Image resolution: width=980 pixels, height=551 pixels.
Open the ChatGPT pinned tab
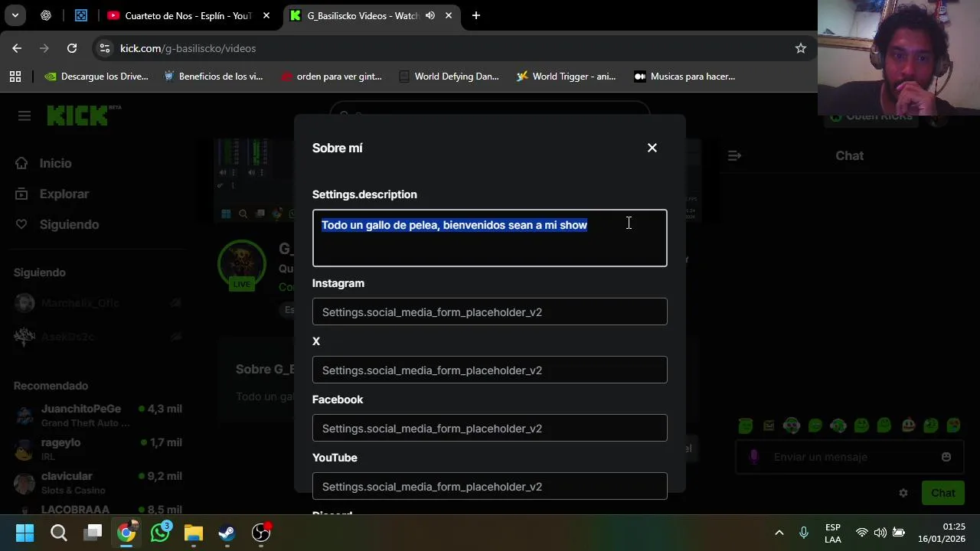click(x=46, y=15)
